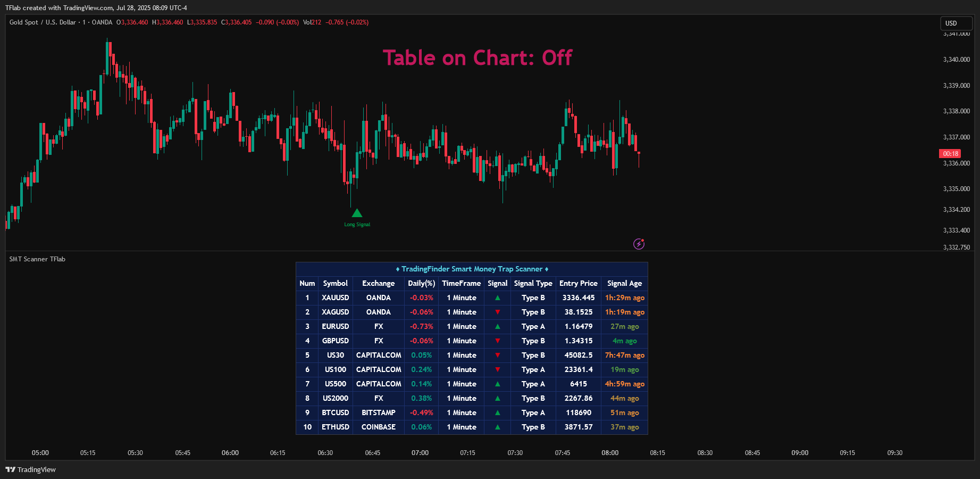The height and width of the screenshot is (479, 980).
Task: Click the Entry Price column header
Action: pos(579,284)
